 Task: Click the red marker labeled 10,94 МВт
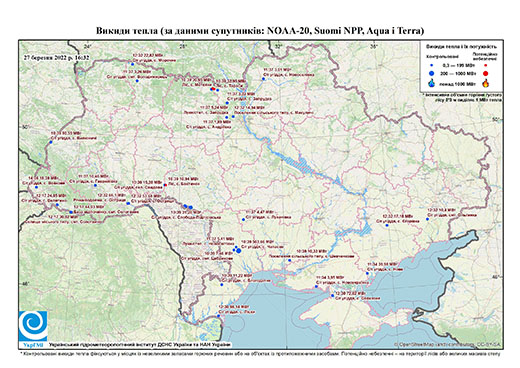point(165,185)
